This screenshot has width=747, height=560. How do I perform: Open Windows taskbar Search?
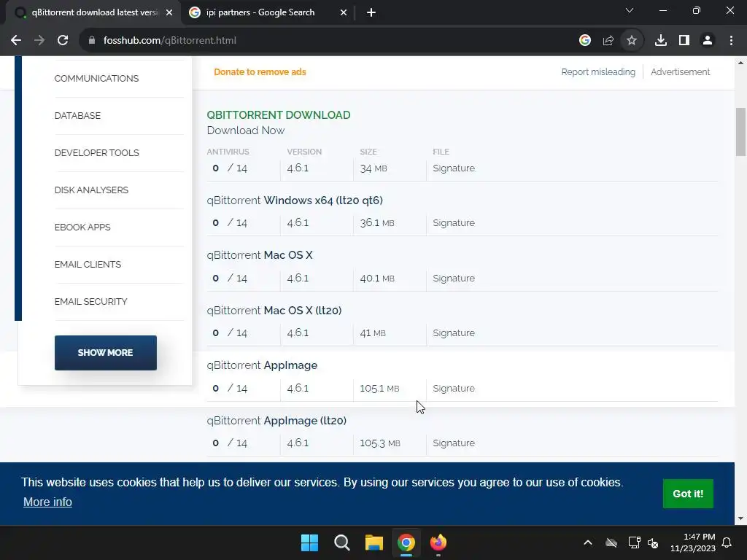341,542
